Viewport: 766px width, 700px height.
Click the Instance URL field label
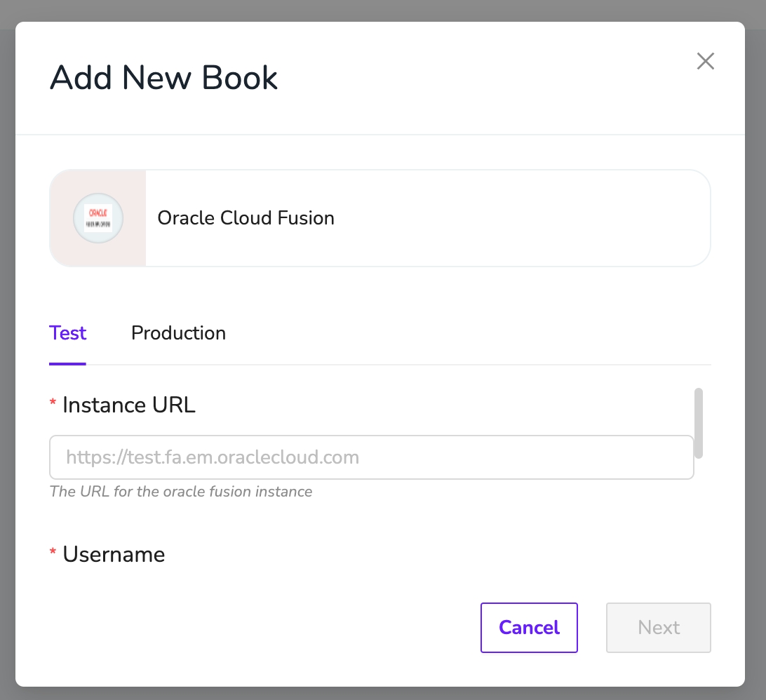tap(129, 405)
